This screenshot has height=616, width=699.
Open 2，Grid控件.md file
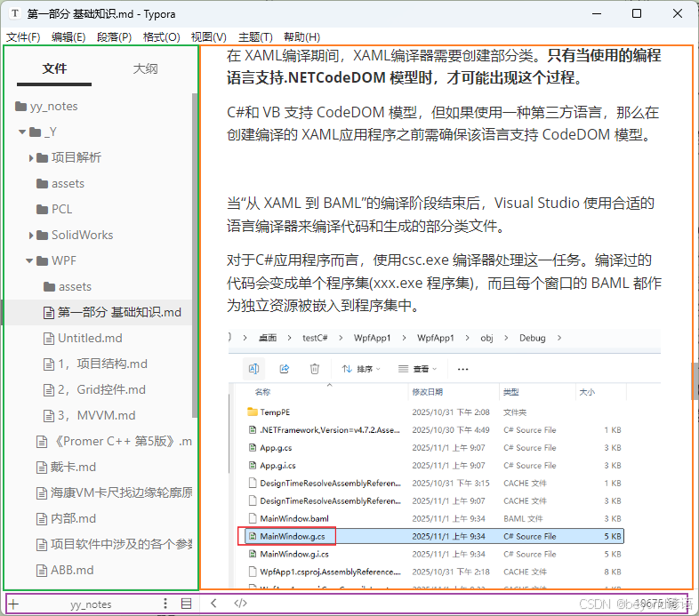coord(94,390)
